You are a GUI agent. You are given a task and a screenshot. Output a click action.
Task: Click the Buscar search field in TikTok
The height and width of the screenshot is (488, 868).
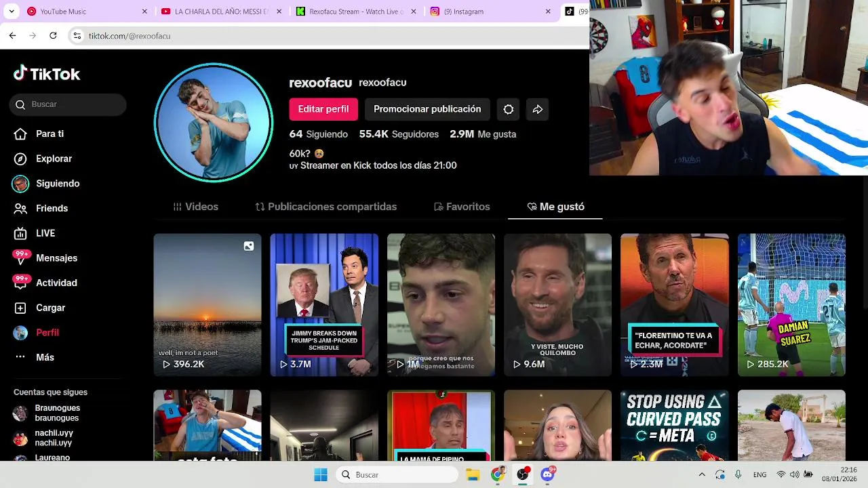pos(68,104)
